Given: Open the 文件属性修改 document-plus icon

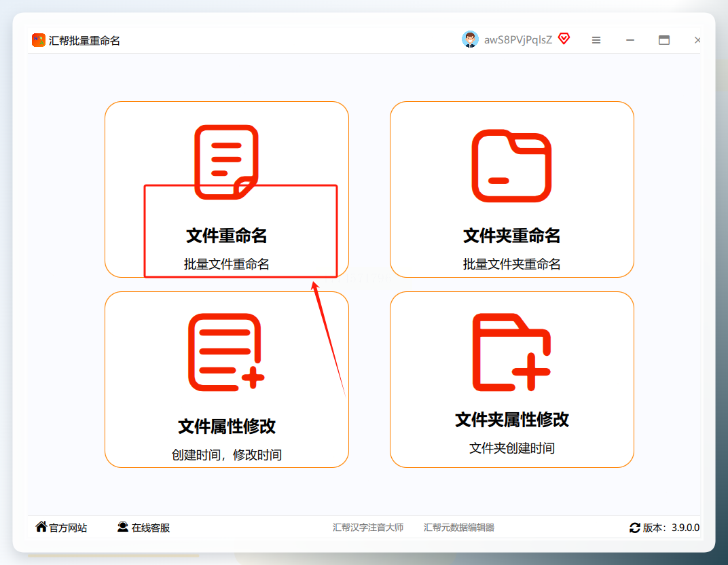Looking at the screenshot, I should pyautogui.click(x=226, y=352).
